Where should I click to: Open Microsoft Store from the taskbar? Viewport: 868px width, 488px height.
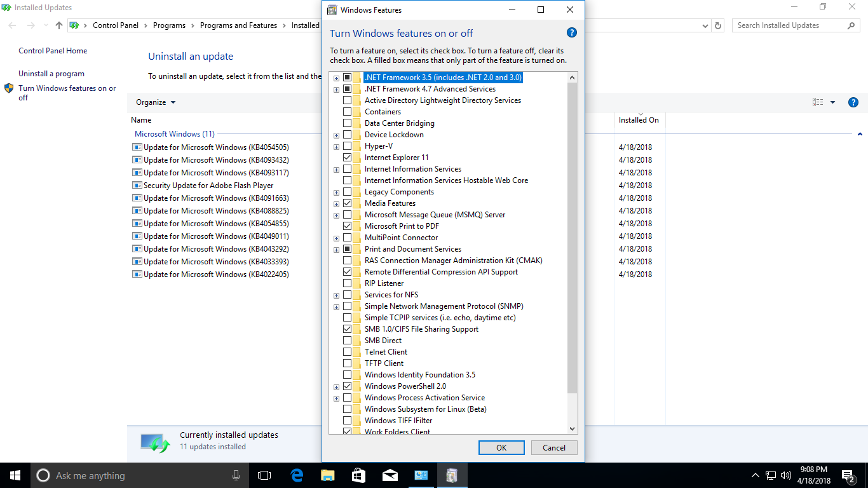click(358, 475)
